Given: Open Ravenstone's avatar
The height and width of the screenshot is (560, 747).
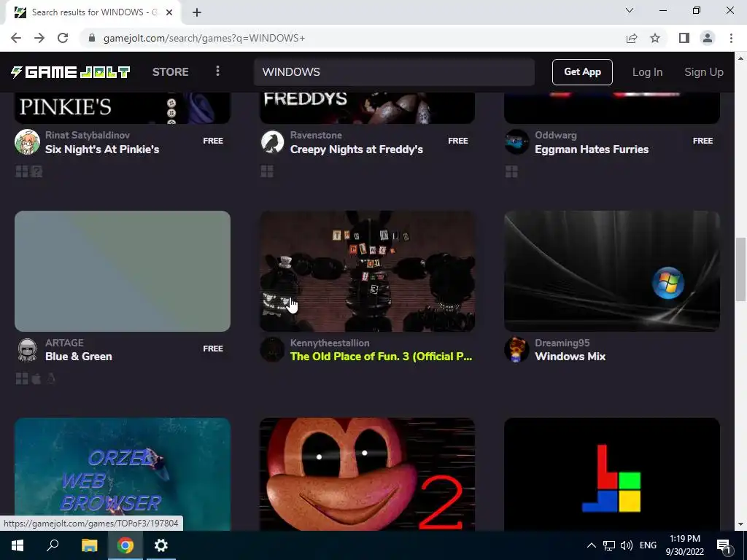Looking at the screenshot, I should click(x=273, y=142).
